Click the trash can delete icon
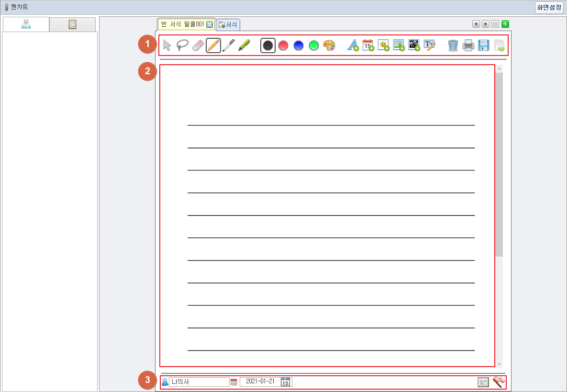Image resolution: width=567 pixels, height=392 pixels. 453,45
